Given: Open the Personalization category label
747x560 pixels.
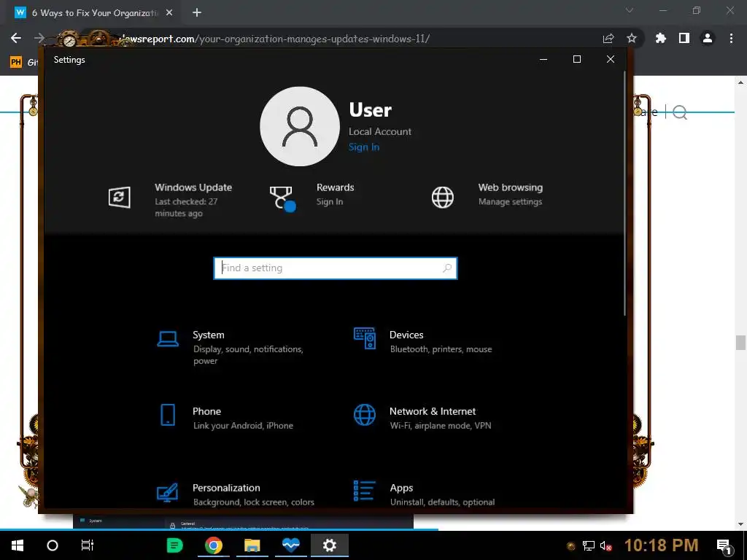Looking at the screenshot, I should tap(226, 488).
